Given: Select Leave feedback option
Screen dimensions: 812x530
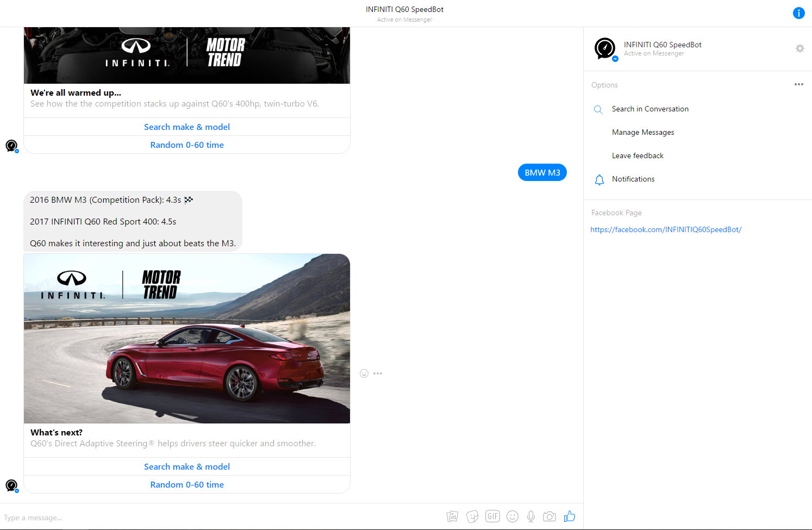Looking at the screenshot, I should coord(638,155).
